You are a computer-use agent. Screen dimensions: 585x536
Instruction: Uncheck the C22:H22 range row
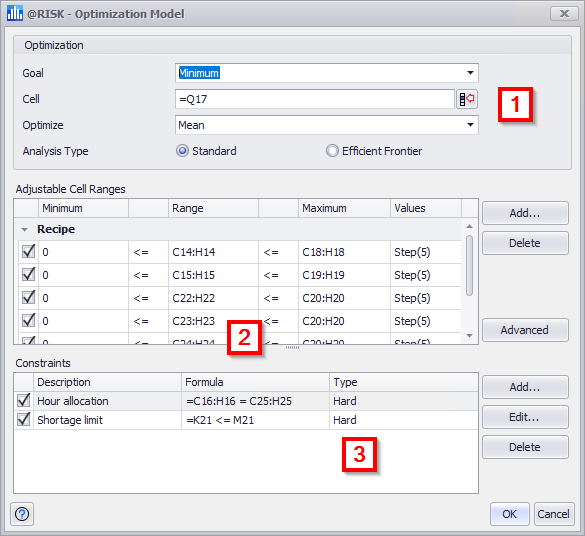tap(28, 298)
